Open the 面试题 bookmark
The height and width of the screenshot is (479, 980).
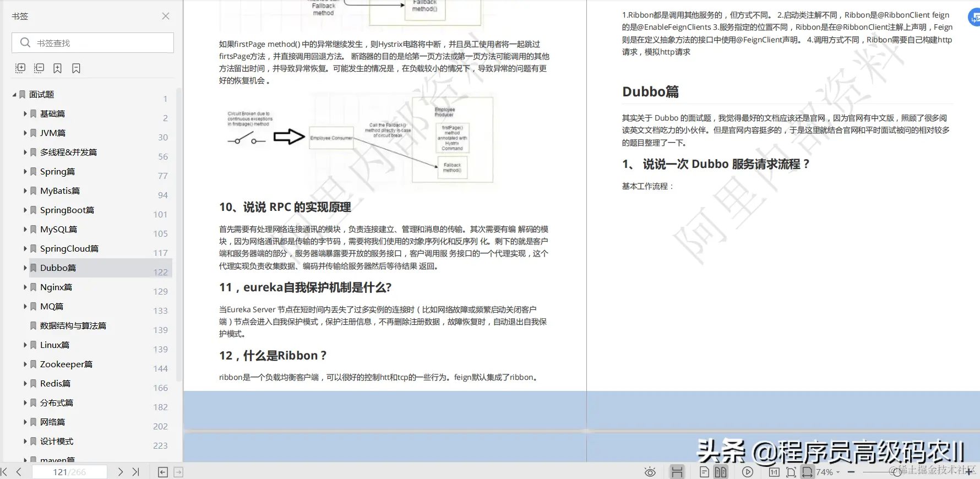pyautogui.click(x=41, y=95)
